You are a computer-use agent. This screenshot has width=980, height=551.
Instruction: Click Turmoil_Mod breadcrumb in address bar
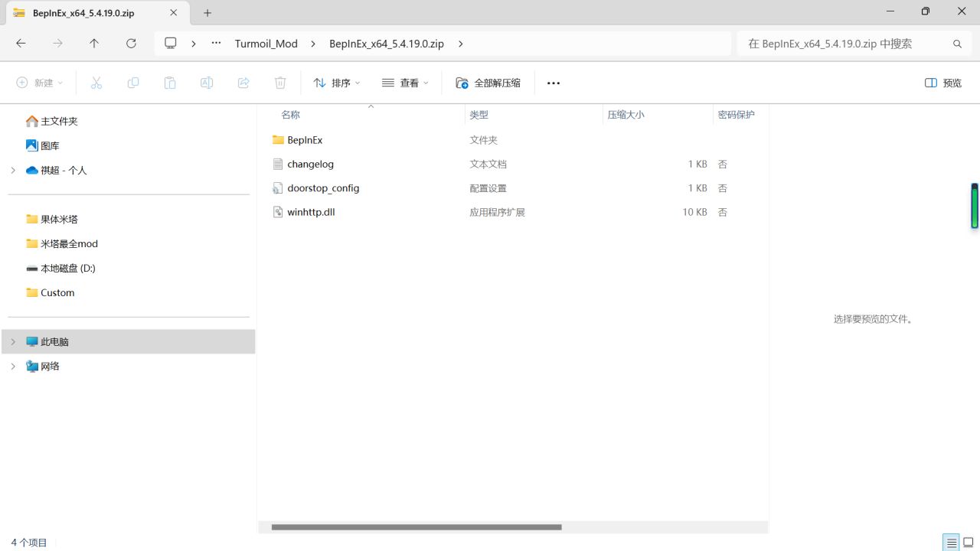[x=266, y=44]
